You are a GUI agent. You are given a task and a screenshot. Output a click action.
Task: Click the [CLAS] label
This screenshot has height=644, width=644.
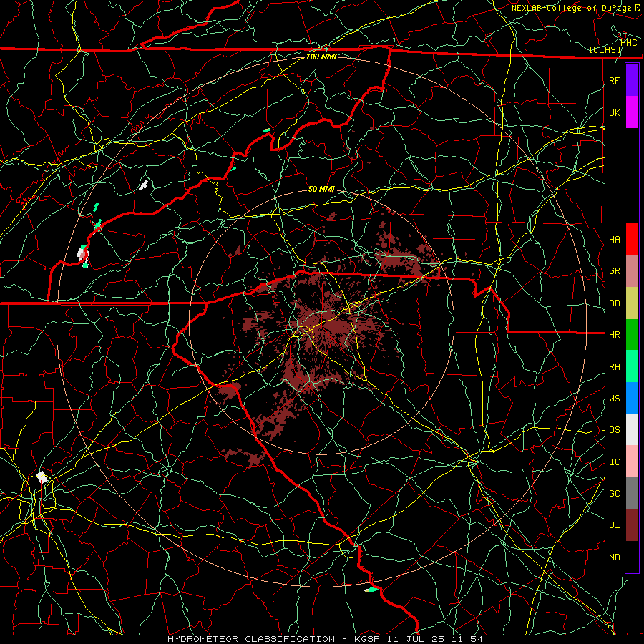[x=605, y=50]
